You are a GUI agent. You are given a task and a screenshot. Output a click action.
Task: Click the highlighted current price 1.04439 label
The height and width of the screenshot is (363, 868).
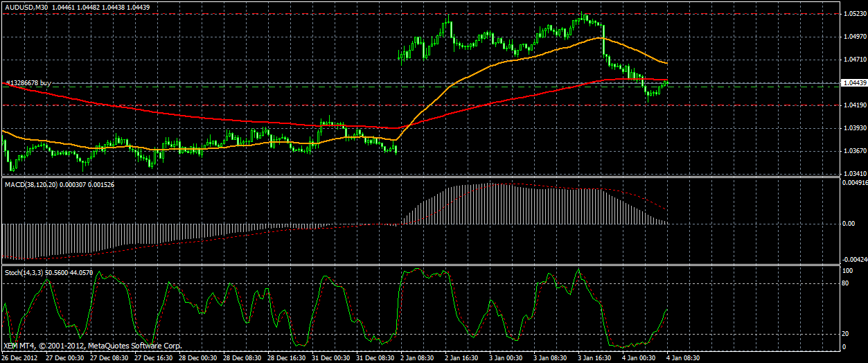pos(853,83)
